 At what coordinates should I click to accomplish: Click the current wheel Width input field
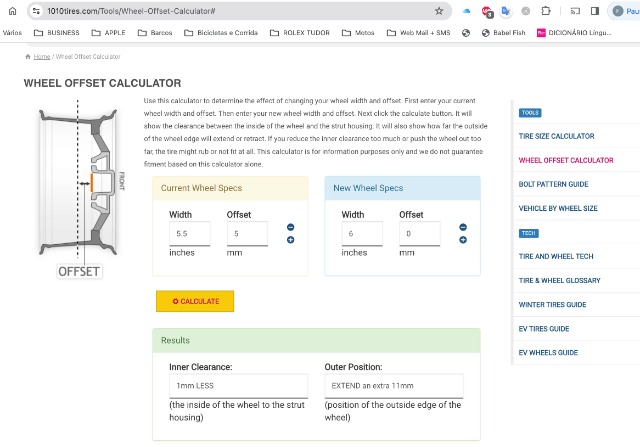coord(189,233)
